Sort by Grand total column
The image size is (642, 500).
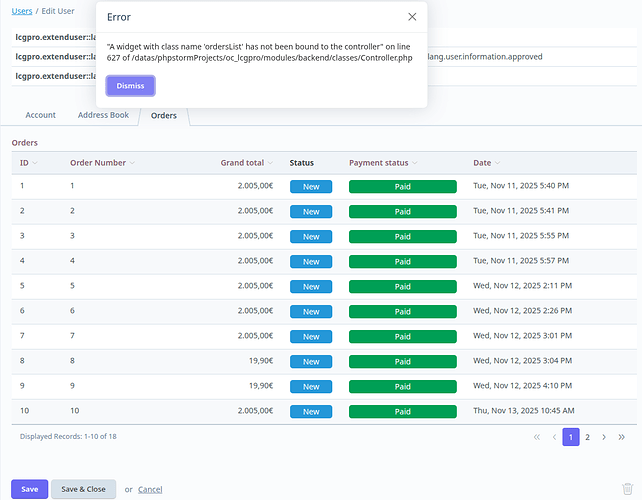click(243, 162)
